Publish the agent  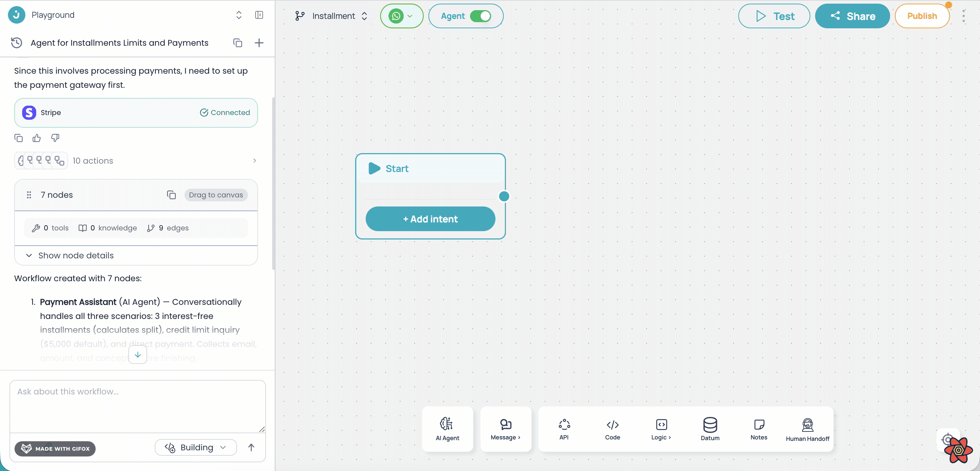922,16
